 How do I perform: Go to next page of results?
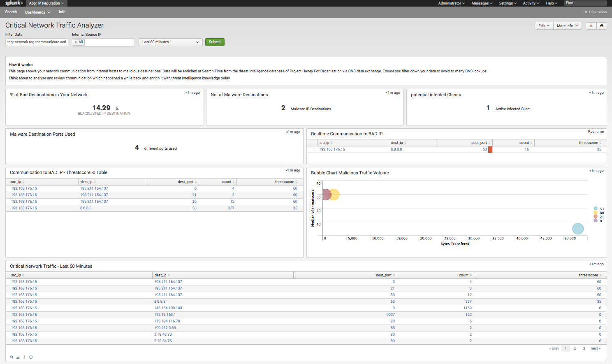coord(595,348)
